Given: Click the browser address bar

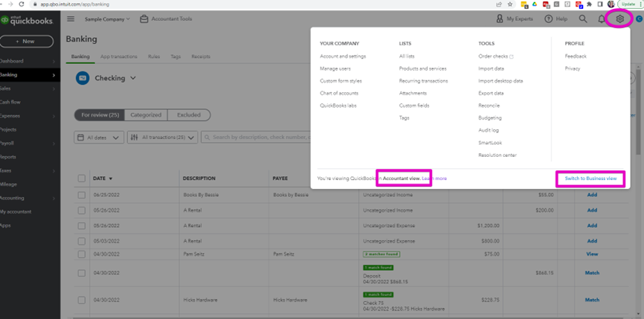Looking at the screenshot, I should 263,4.
